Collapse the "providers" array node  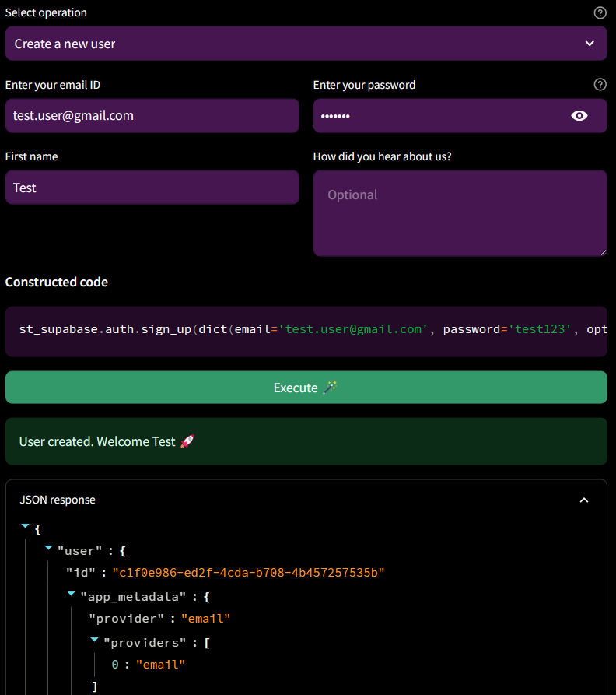coord(93,640)
